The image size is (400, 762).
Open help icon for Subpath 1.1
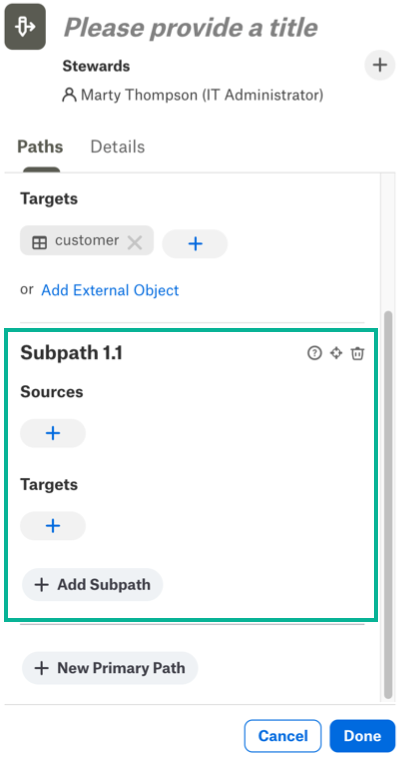(x=314, y=353)
